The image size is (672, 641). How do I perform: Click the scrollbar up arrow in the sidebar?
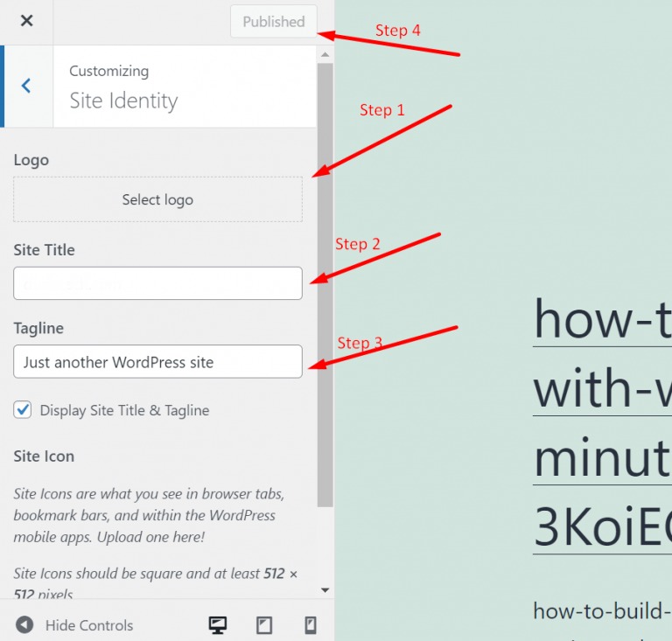[325, 54]
